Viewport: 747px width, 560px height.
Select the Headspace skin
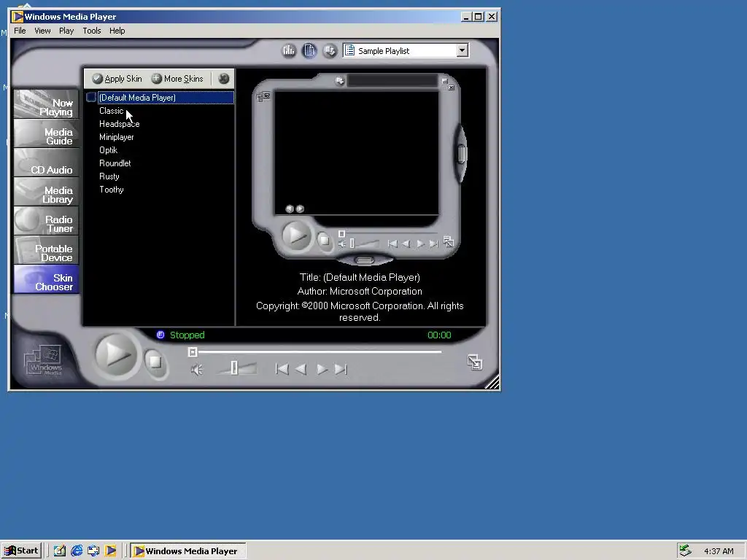click(119, 124)
